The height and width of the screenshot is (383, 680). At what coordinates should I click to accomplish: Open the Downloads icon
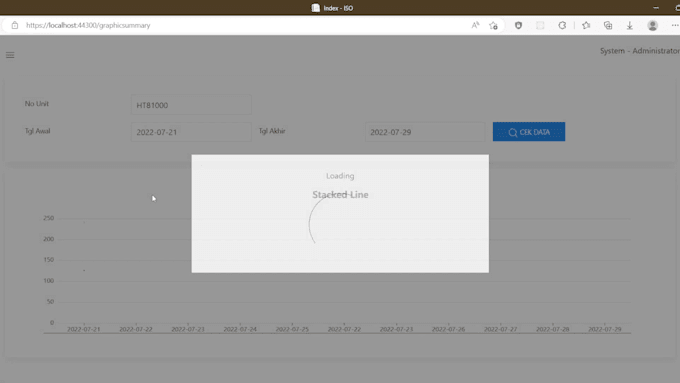point(629,26)
